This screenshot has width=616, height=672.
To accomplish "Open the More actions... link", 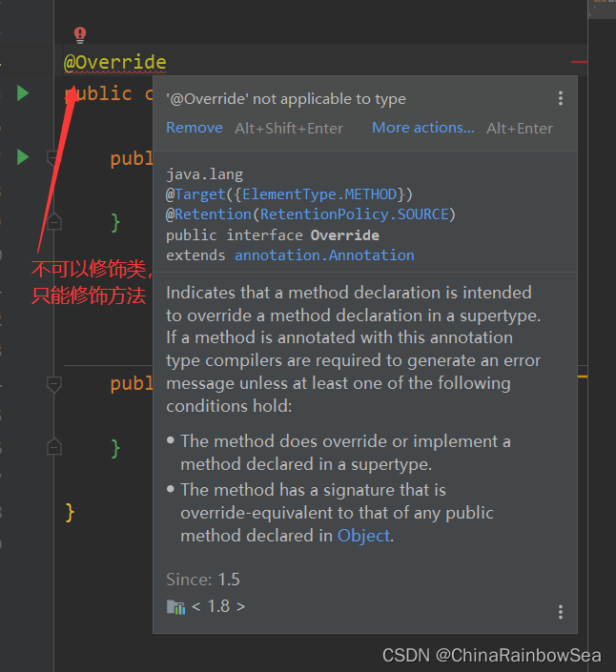I will (x=422, y=128).
